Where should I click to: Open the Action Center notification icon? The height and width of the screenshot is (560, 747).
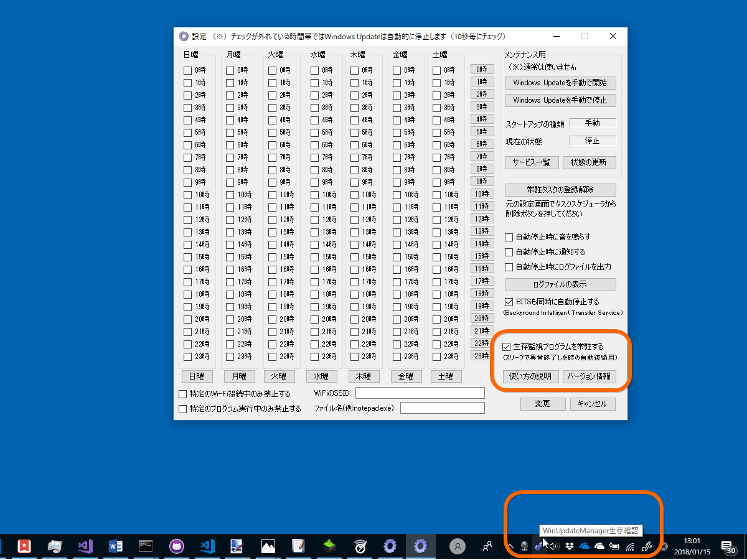point(728,546)
